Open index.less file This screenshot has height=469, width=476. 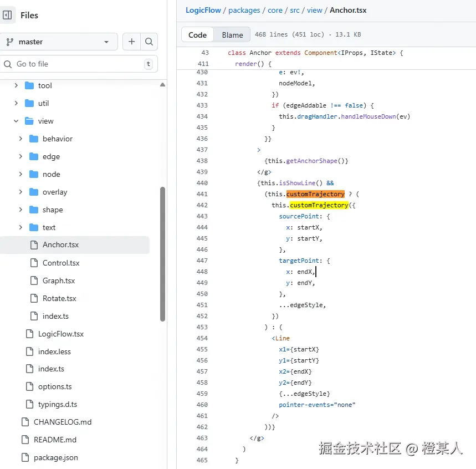(54, 351)
